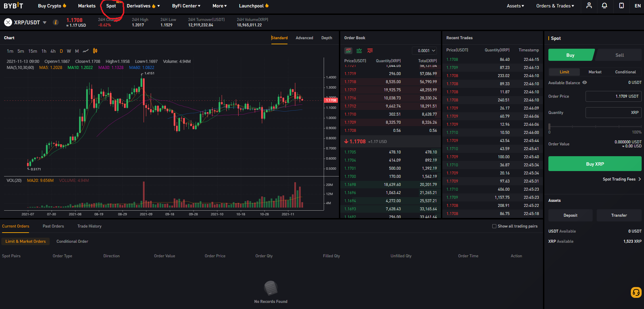Show sell orders only in order book
The image size is (644, 309).
pos(370,51)
